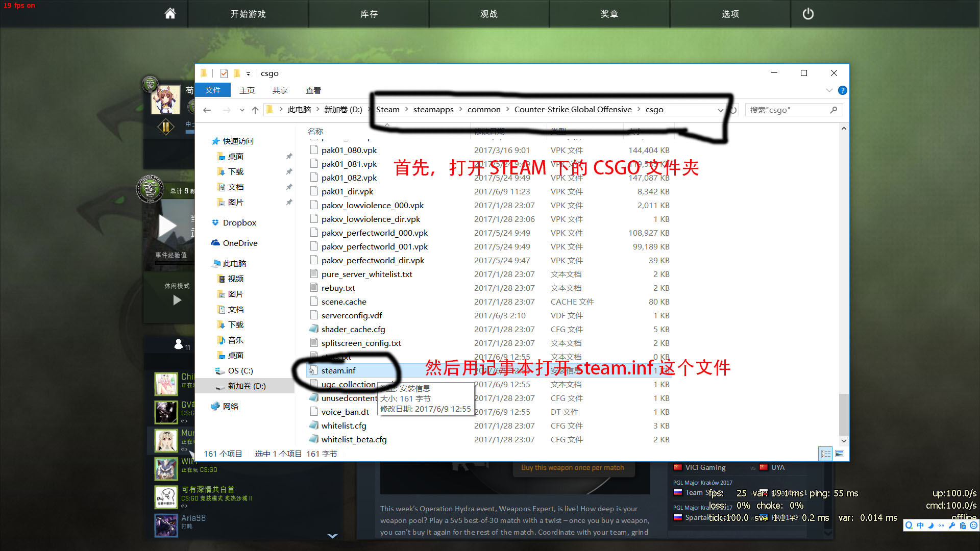Click 可有深情共白首 friend avatar
The width and height of the screenshot is (980, 551).
166,497
